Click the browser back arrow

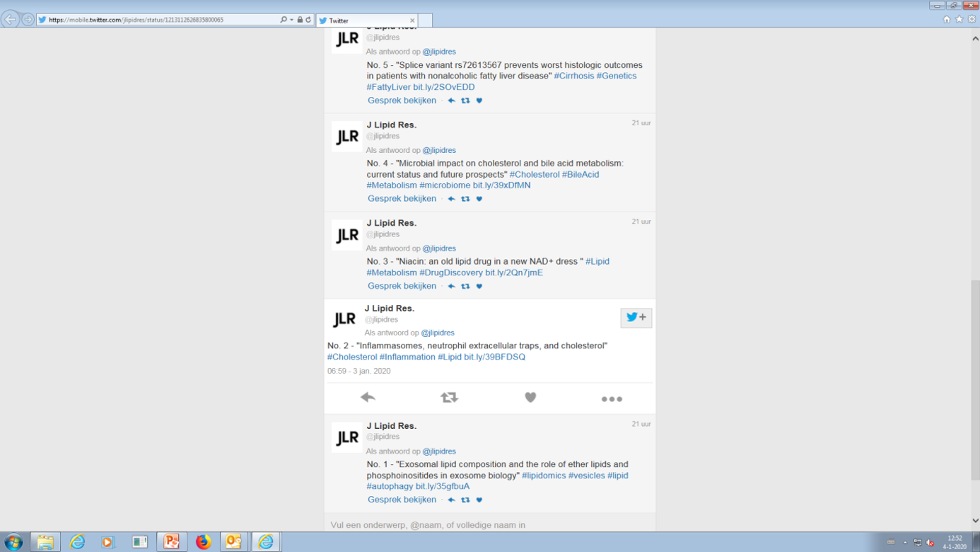(x=11, y=20)
